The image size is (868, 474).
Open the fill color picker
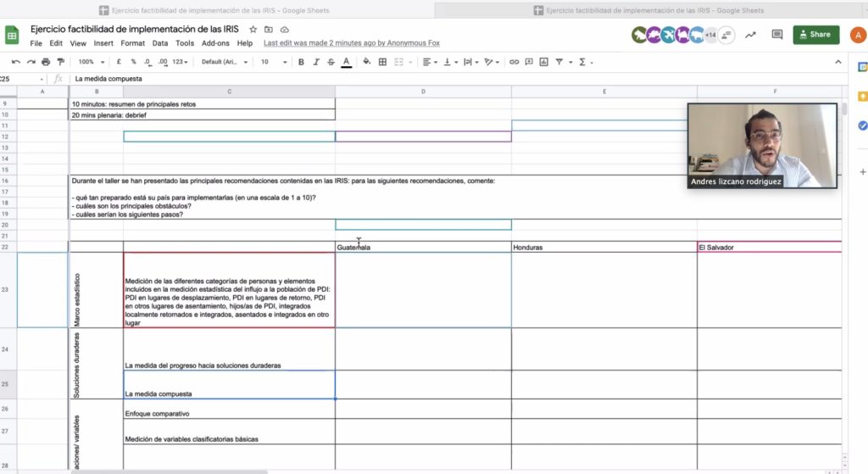[365, 62]
